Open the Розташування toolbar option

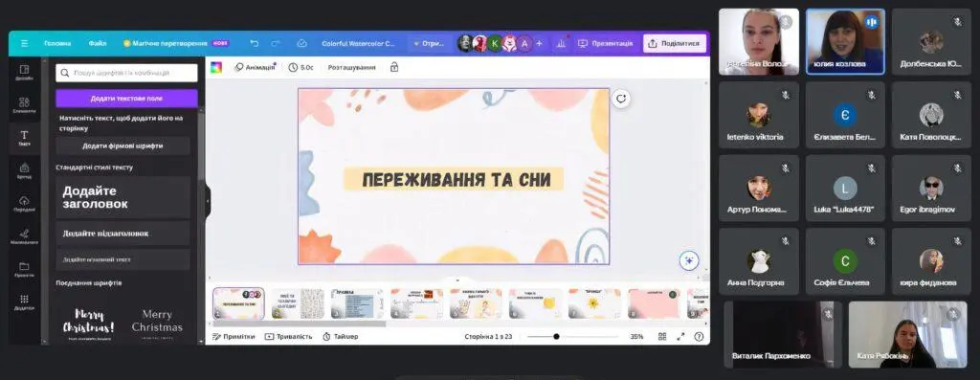(352, 68)
